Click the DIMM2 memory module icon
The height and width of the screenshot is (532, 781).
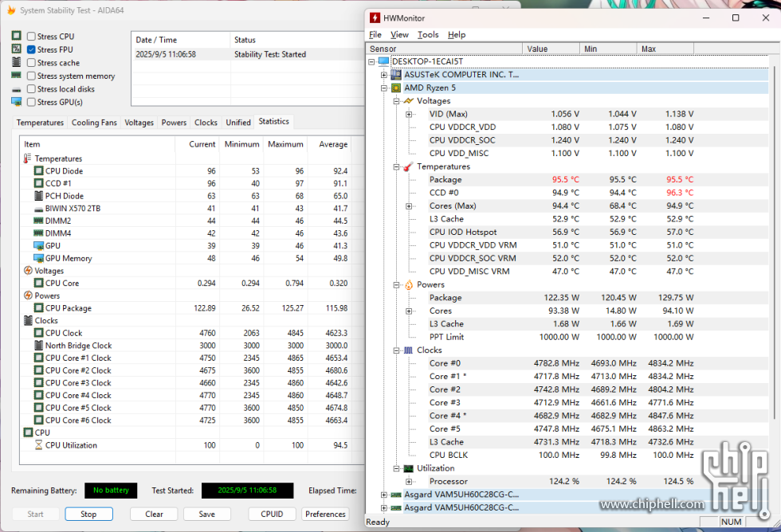pyautogui.click(x=38, y=221)
